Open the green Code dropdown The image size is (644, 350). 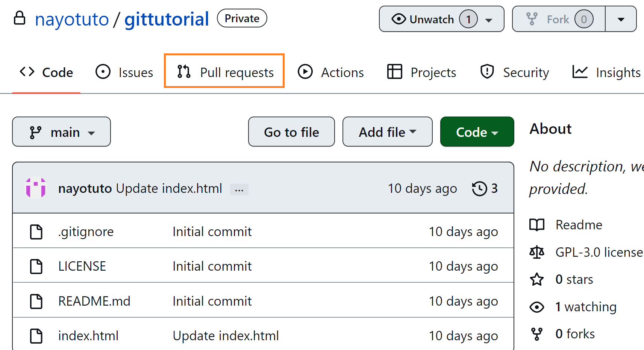coord(477,132)
